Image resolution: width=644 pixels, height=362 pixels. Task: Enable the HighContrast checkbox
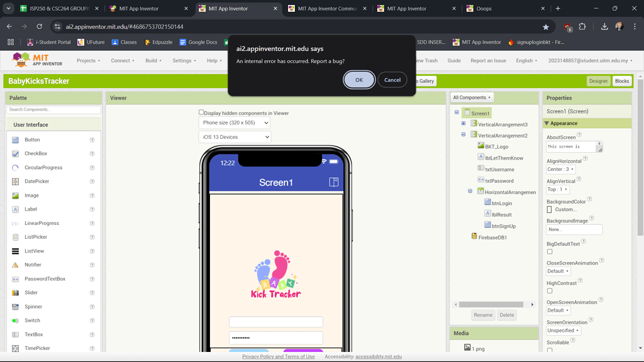coord(550,290)
